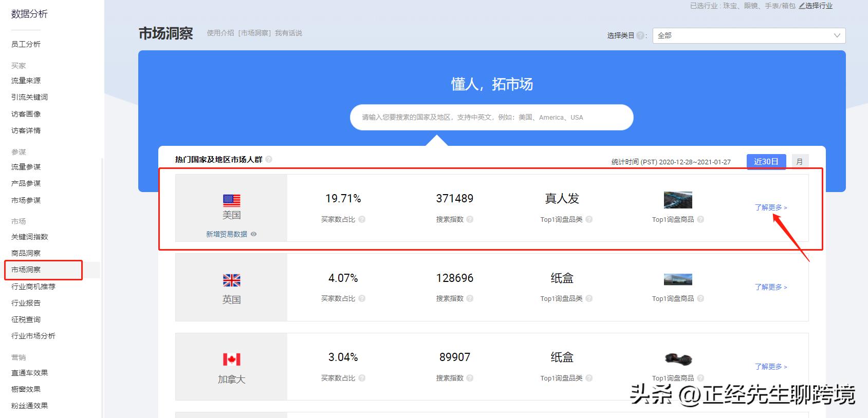This screenshot has height=418, width=868.
Task: Click the 真人发 category text for 美国
Action: pyautogui.click(x=562, y=199)
